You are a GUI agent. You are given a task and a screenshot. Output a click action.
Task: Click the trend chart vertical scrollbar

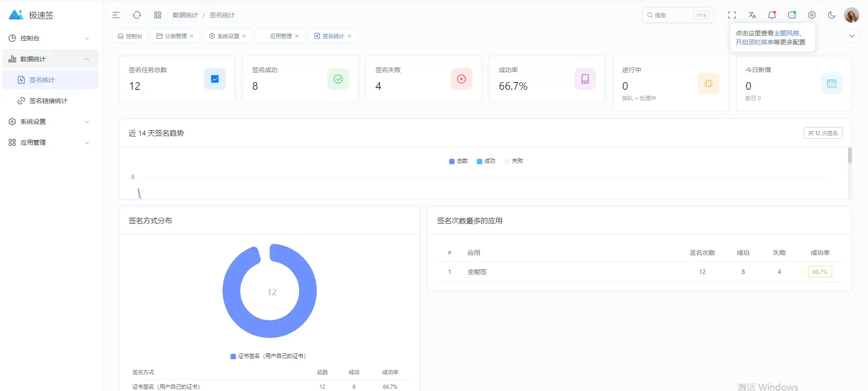(849, 155)
